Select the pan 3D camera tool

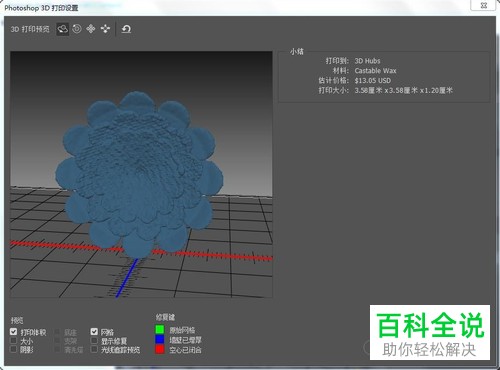click(91, 29)
